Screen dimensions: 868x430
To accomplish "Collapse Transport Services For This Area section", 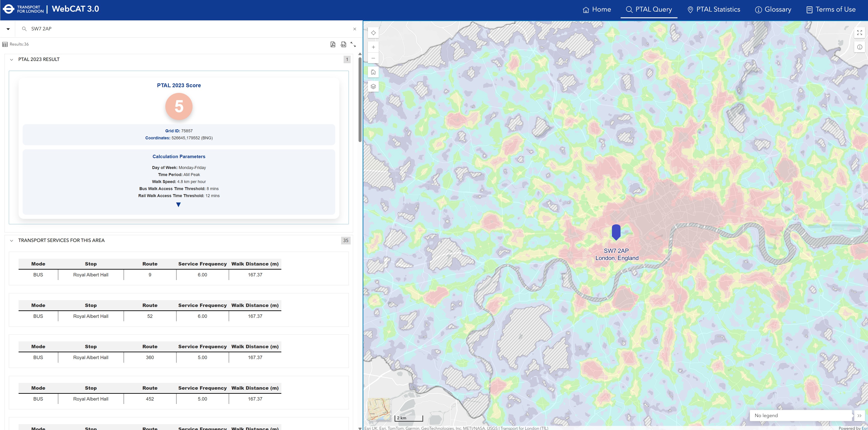I will [x=12, y=241].
